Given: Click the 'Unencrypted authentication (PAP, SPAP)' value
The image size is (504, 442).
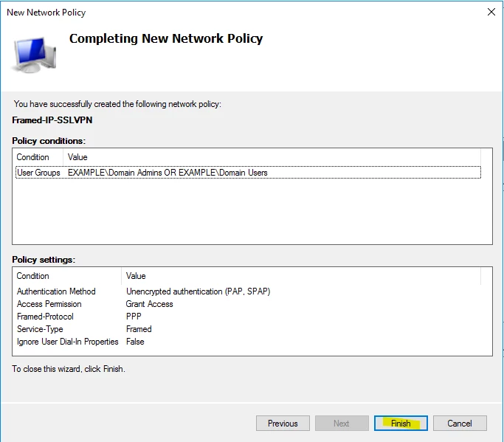Looking at the screenshot, I should coord(198,291).
